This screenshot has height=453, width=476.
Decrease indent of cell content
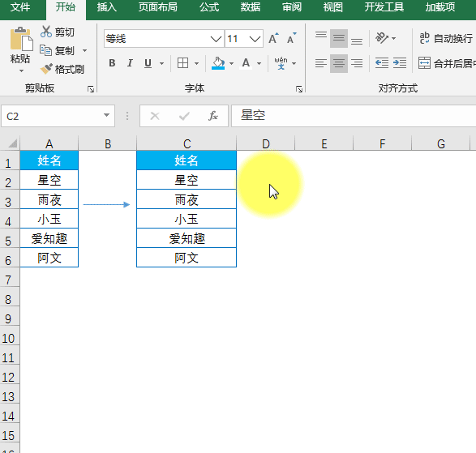pyautogui.click(x=382, y=63)
